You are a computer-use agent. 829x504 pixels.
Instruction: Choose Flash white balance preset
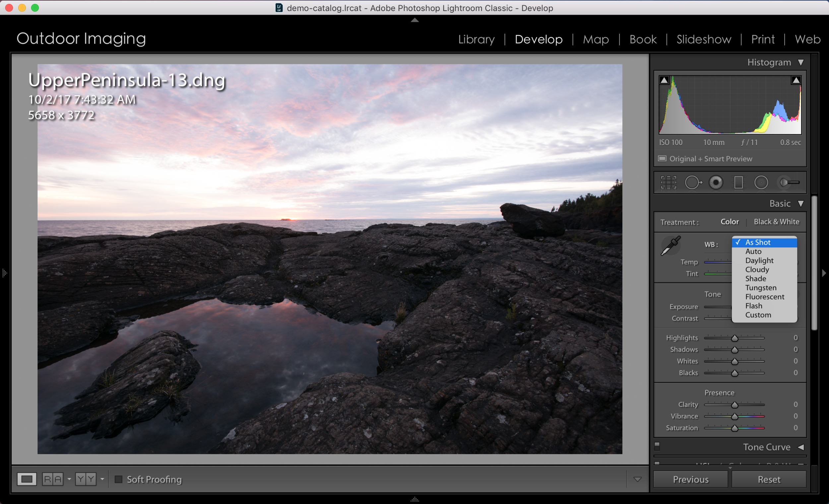click(764, 306)
